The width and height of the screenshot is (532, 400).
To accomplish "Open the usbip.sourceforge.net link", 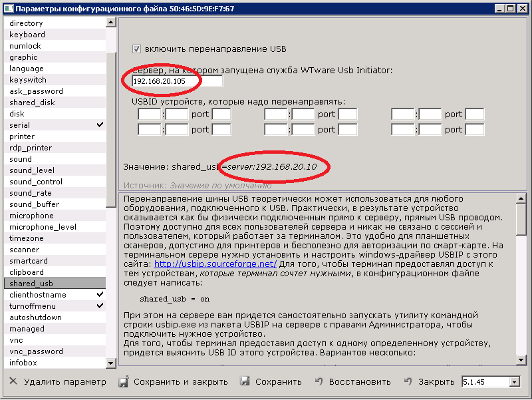I will (215, 264).
